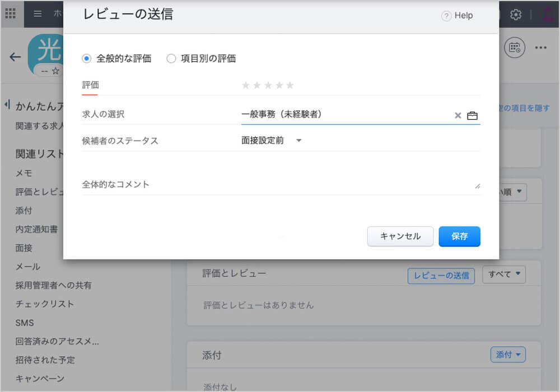Click the Help question mark icon

tap(446, 16)
